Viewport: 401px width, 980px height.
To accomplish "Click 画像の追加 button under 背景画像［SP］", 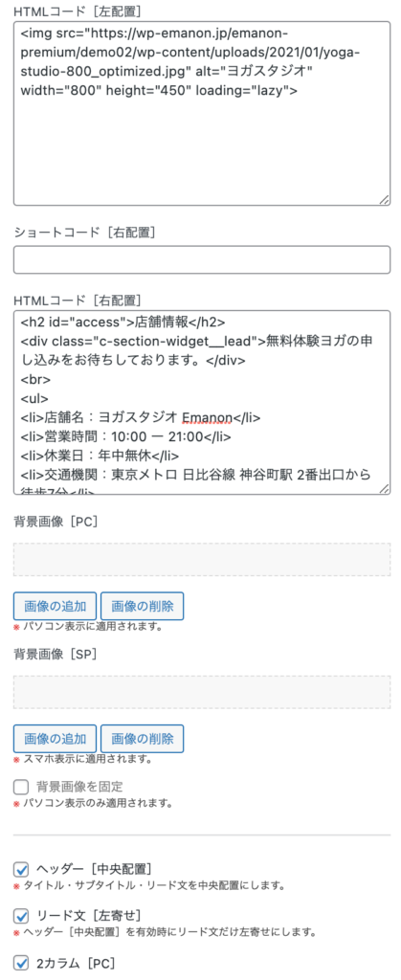I will tap(55, 738).
